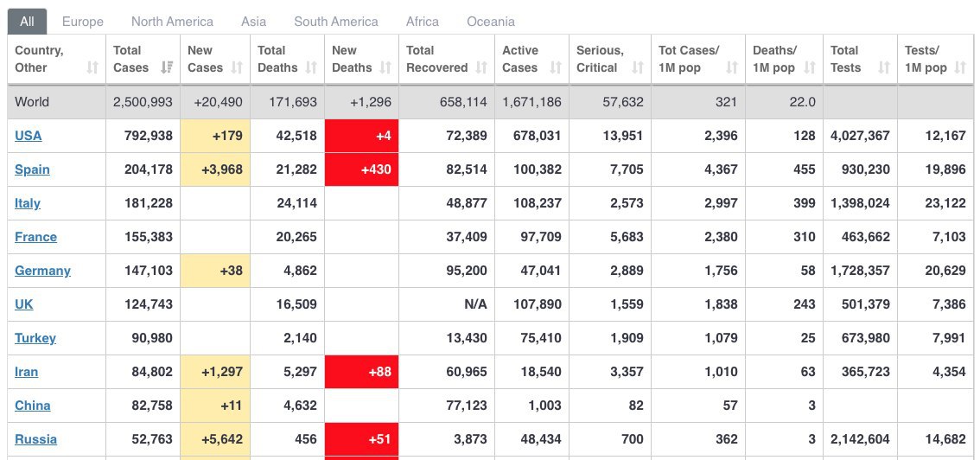Follow the Germany link
Image resolution: width=980 pixels, height=460 pixels.
[42, 271]
